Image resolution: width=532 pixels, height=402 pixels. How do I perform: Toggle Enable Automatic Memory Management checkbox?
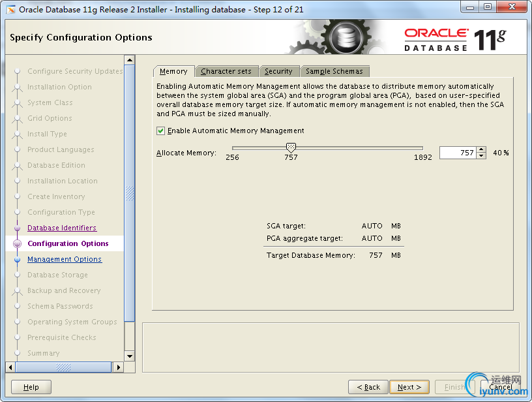tap(161, 131)
